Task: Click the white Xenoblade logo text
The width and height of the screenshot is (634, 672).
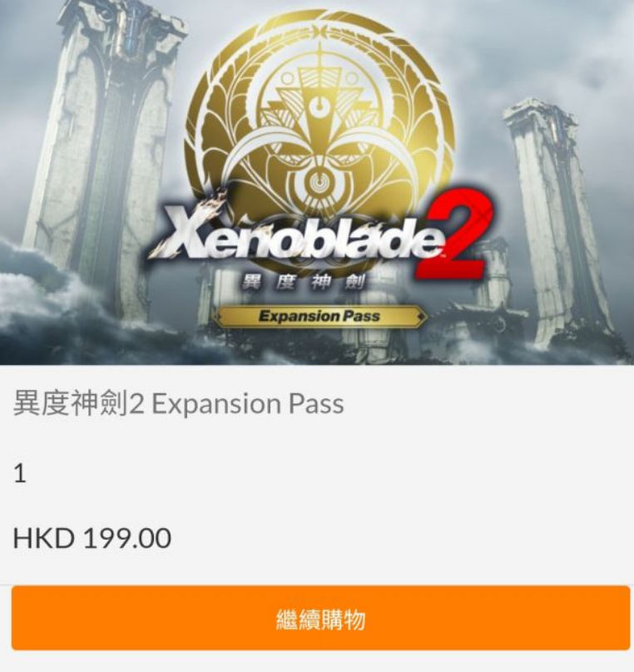Action: [x=295, y=235]
